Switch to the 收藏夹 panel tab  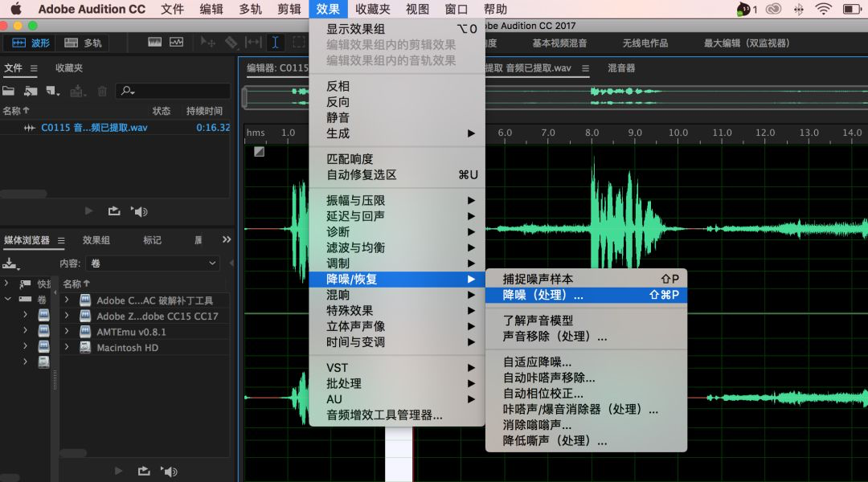69,68
